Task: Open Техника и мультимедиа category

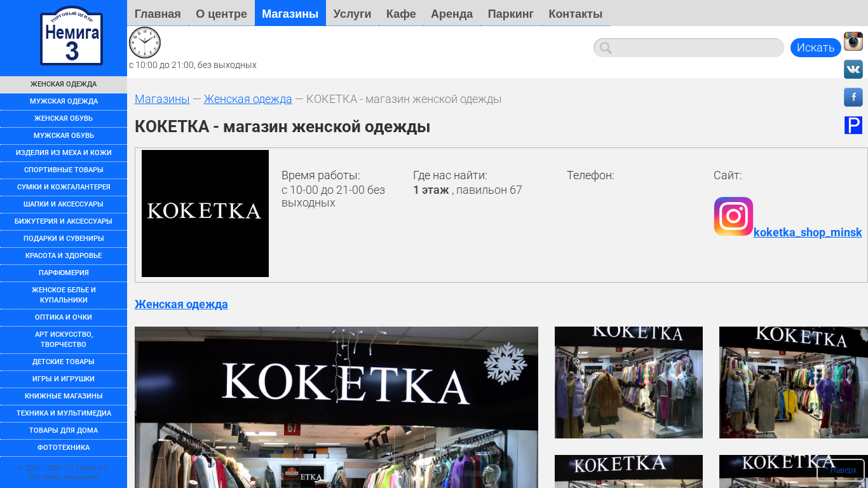Action: pos(64,414)
